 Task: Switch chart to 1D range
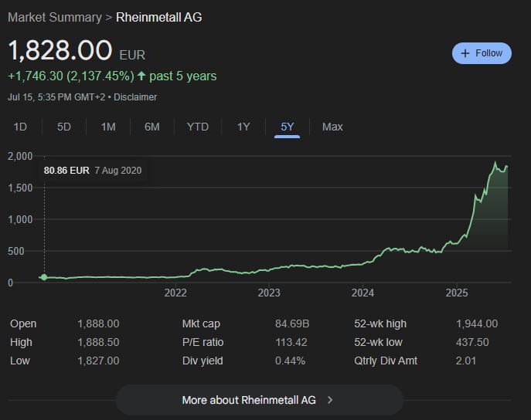[20, 127]
